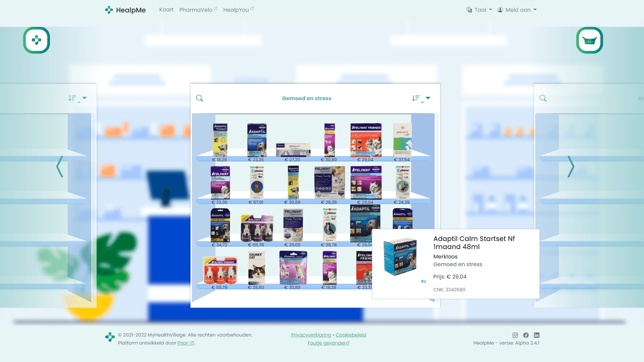Click the footer HealpMe logo icon

110,337
